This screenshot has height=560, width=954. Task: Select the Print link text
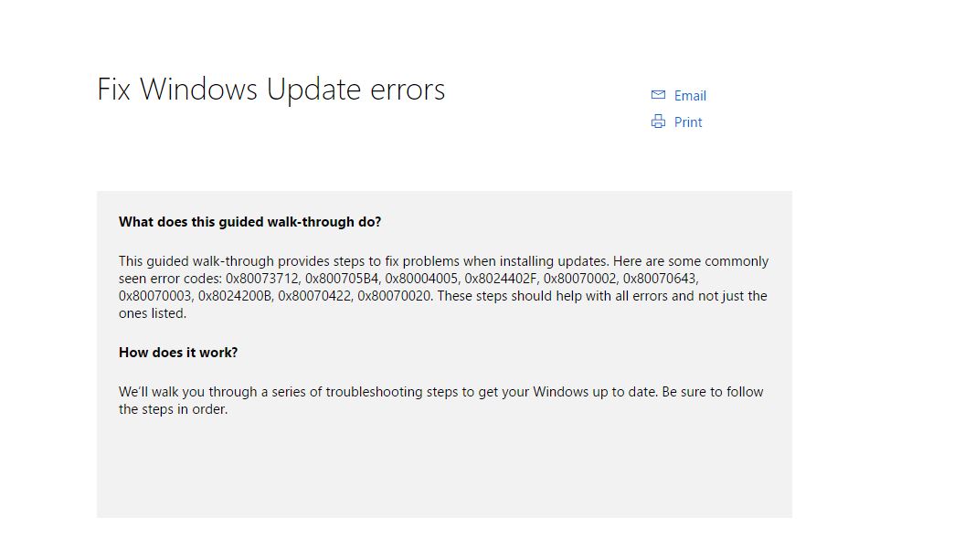688,122
